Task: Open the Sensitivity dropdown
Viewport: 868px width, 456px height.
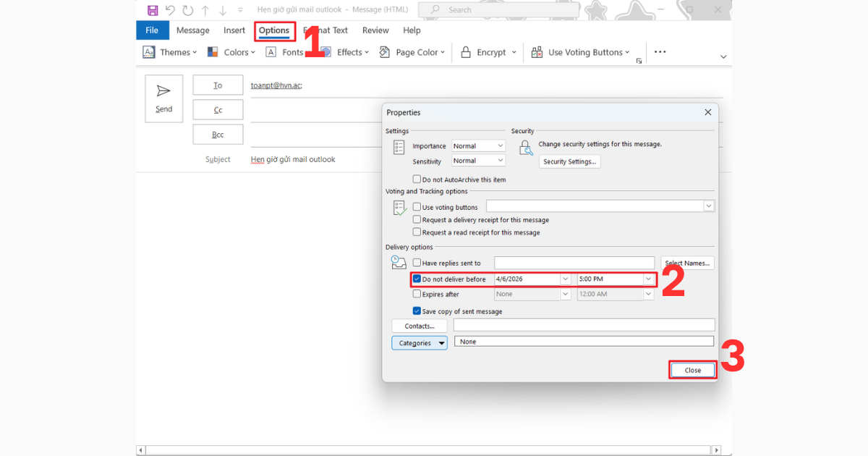Action: coord(478,161)
